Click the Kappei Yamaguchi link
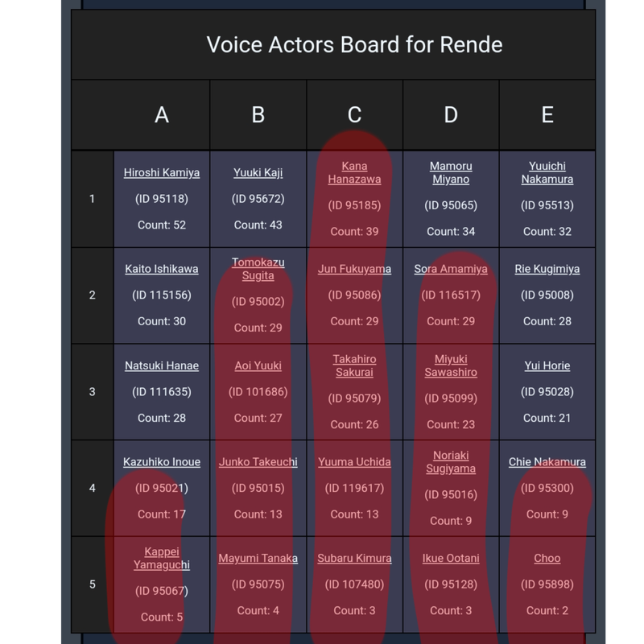This screenshot has height=644, width=644. tap(162, 558)
